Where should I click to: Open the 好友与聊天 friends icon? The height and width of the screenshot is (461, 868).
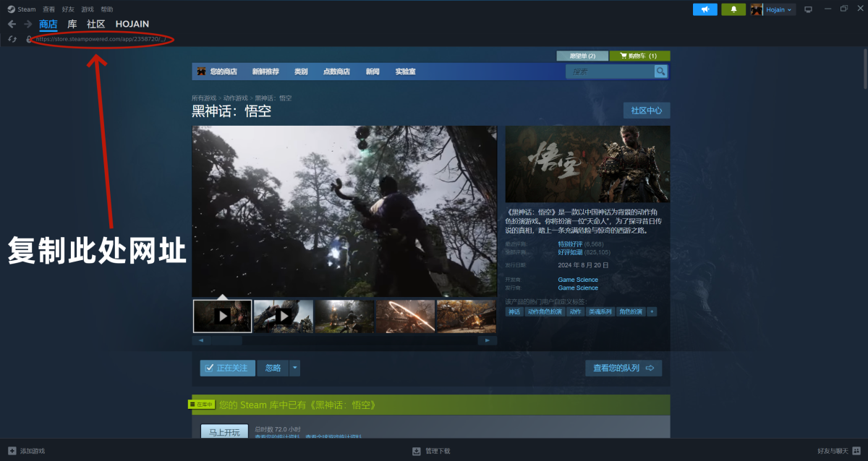pos(856,451)
